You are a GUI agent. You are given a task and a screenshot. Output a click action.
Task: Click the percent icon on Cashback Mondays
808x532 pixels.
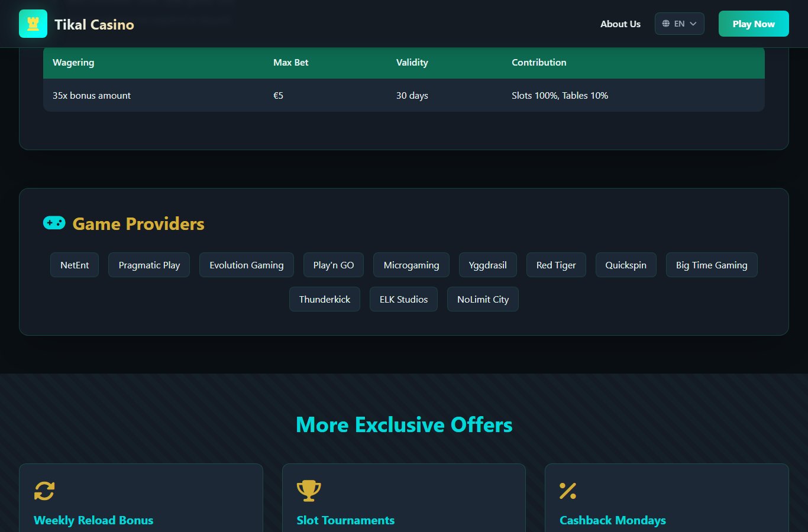click(x=568, y=491)
